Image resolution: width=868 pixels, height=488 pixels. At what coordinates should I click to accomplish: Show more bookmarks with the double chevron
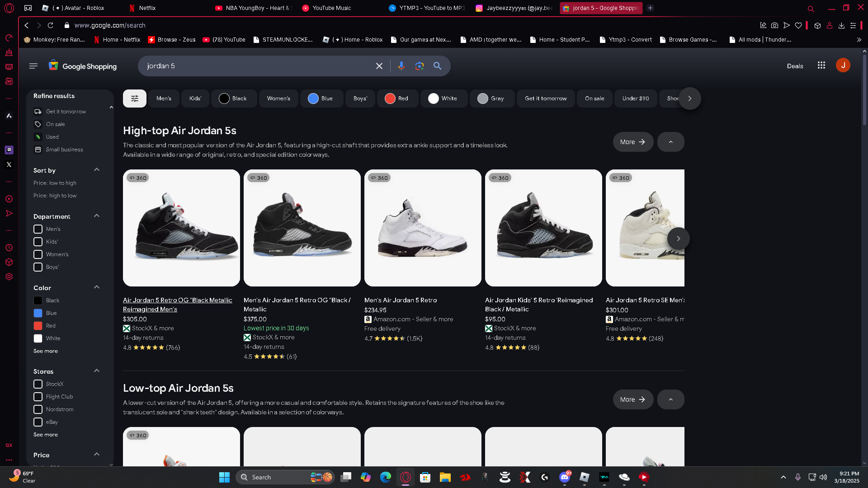pos(859,40)
